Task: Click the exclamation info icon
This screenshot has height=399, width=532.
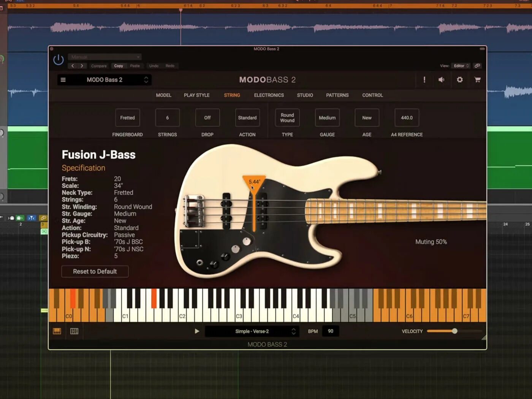Action: (424, 80)
